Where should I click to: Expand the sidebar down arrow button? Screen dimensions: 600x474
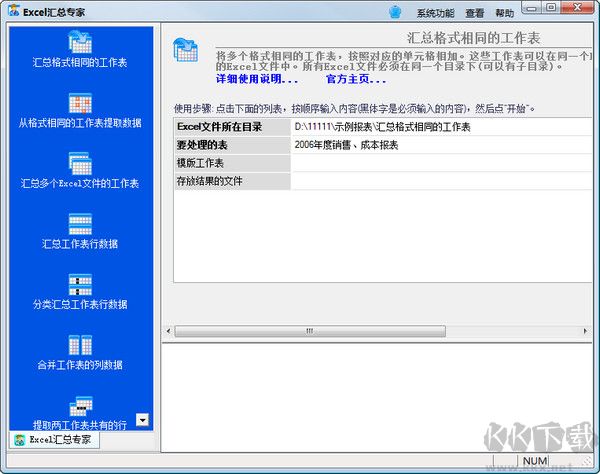pyautogui.click(x=142, y=420)
